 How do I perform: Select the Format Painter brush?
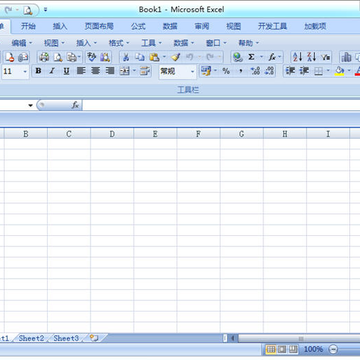point(176,57)
